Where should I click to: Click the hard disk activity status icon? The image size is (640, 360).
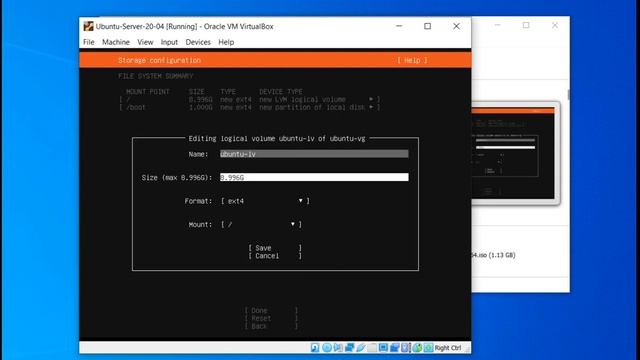tap(315, 348)
